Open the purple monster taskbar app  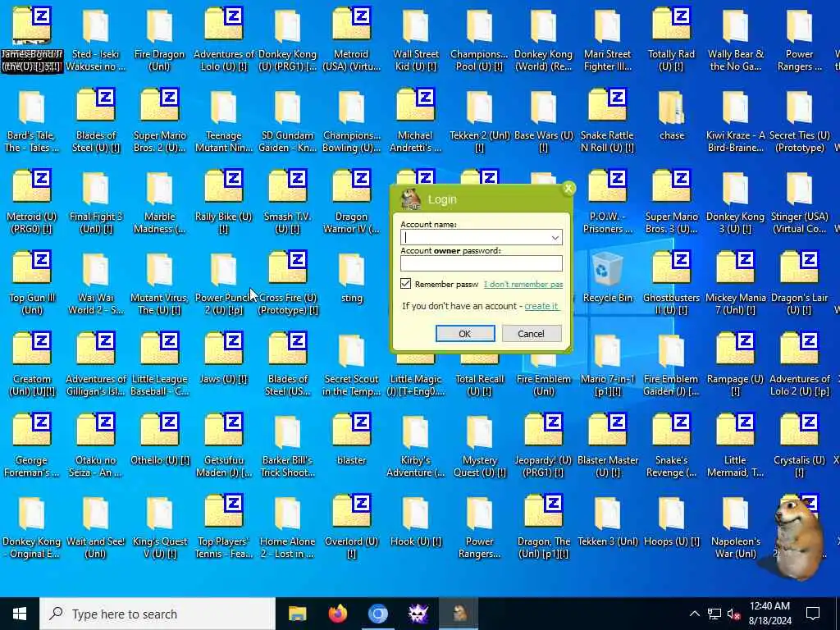point(418,614)
